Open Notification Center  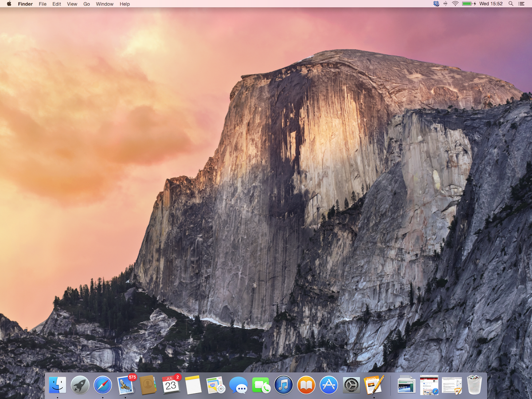pyautogui.click(x=521, y=4)
